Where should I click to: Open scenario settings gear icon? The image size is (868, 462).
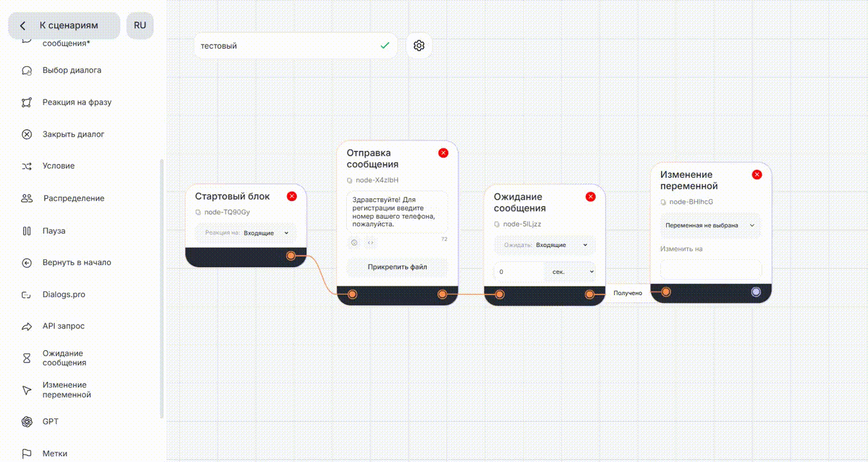pyautogui.click(x=419, y=46)
